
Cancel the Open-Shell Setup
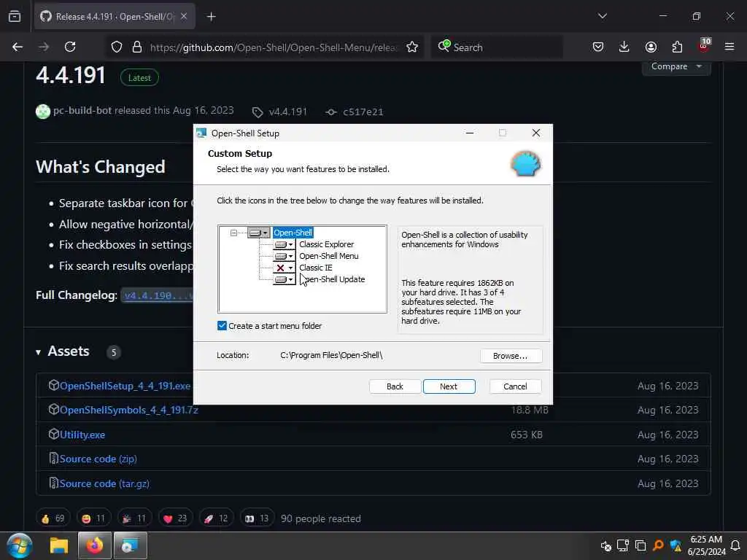click(515, 386)
